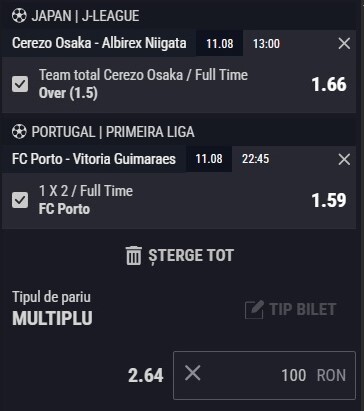Clear the stake amount with the X icon
This screenshot has height=411, width=364.
[192, 373]
